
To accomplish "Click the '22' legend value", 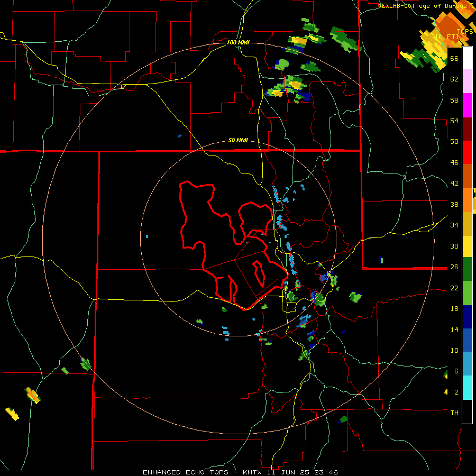I will 454,288.
